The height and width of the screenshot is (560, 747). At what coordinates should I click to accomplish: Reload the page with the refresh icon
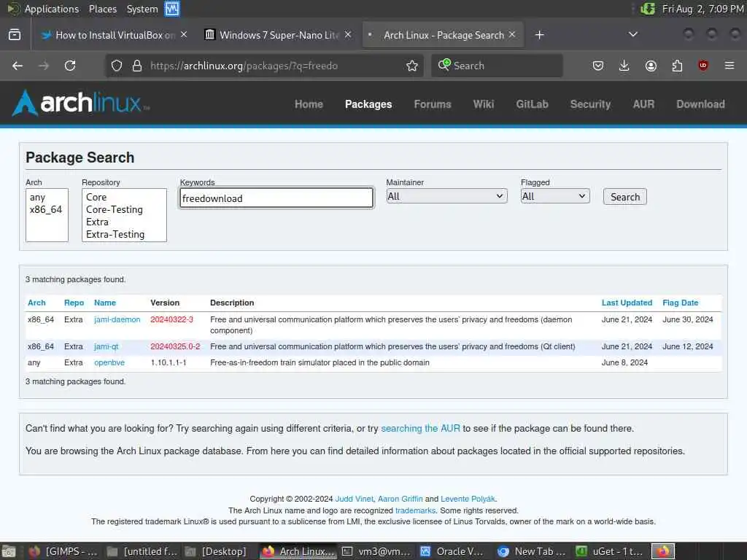click(70, 66)
